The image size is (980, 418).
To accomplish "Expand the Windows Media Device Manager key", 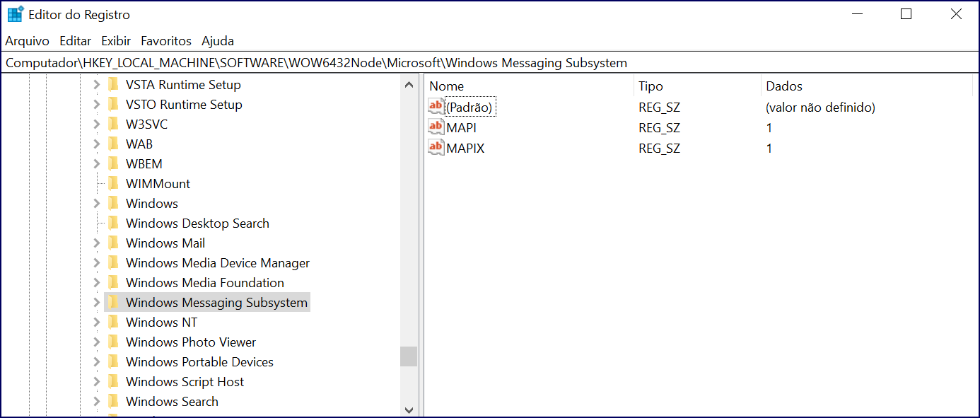I will (97, 263).
